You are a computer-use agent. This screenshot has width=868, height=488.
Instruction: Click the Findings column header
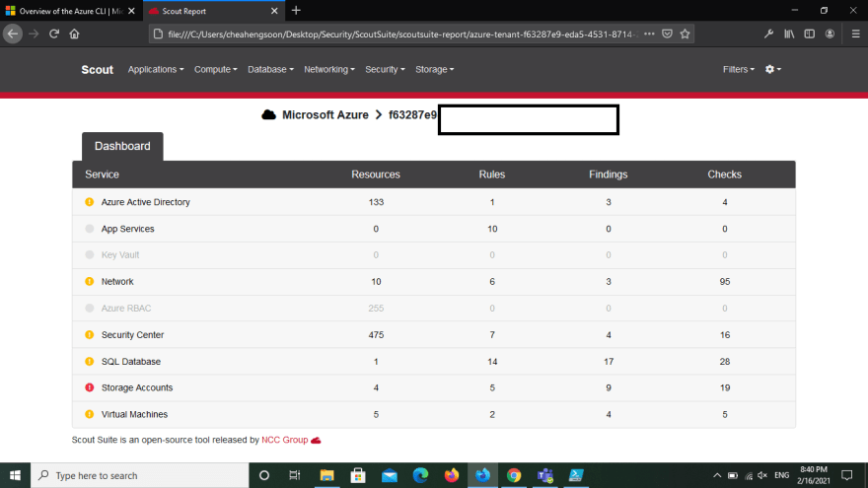[608, 174]
